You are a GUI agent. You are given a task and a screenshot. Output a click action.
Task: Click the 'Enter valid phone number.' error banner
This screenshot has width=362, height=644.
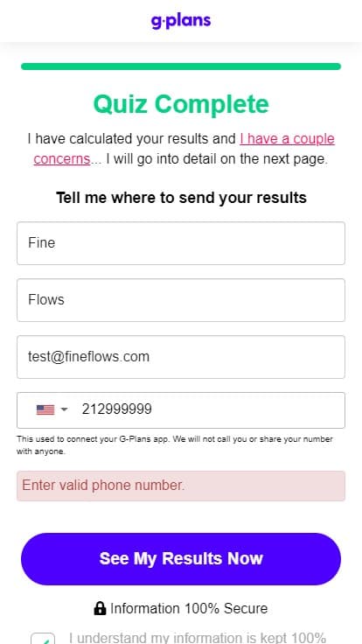click(x=181, y=486)
